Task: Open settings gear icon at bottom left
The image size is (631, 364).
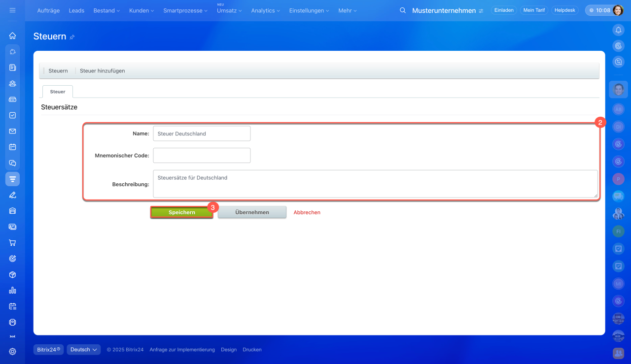Action: point(12,351)
